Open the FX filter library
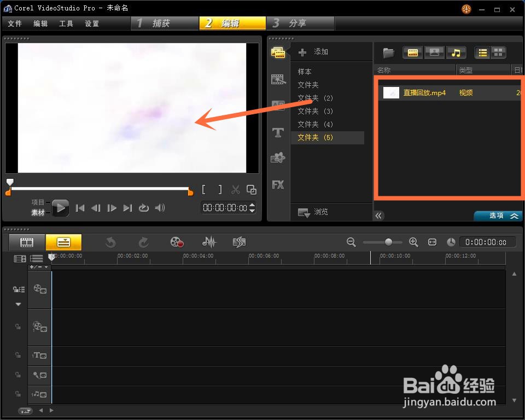525x420 pixels. [278, 184]
